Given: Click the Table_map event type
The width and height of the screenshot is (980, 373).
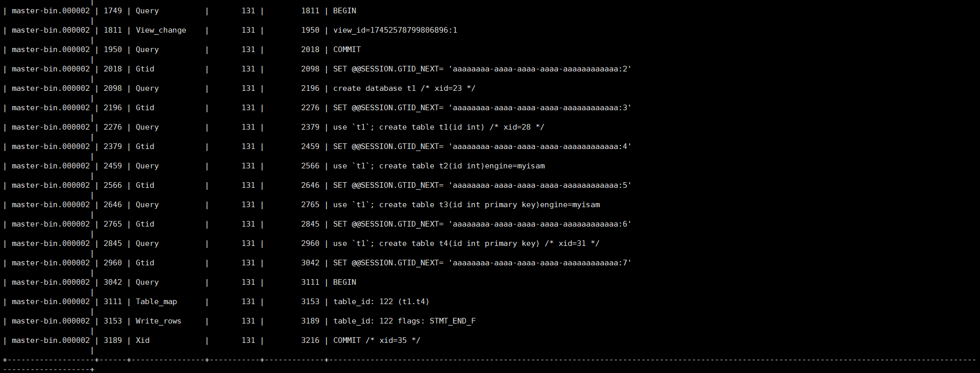Looking at the screenshot, I should [x=156, y=302].
